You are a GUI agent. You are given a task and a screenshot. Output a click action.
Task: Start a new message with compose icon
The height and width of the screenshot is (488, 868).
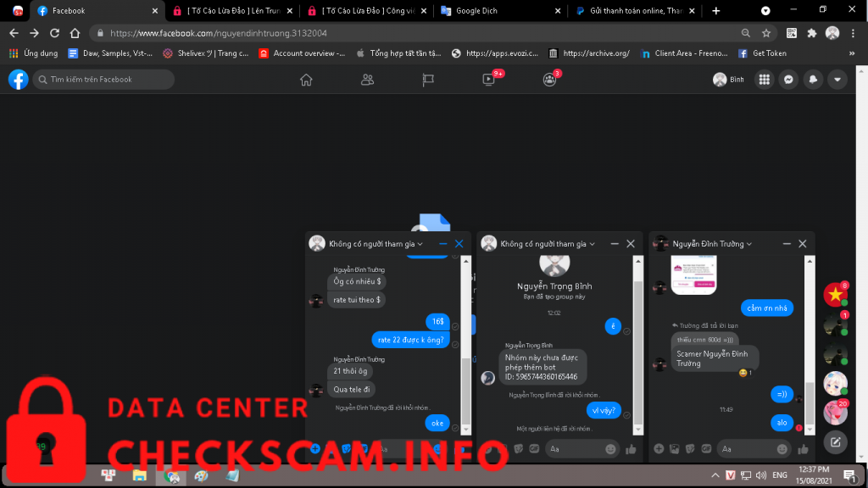coord(835,441)
